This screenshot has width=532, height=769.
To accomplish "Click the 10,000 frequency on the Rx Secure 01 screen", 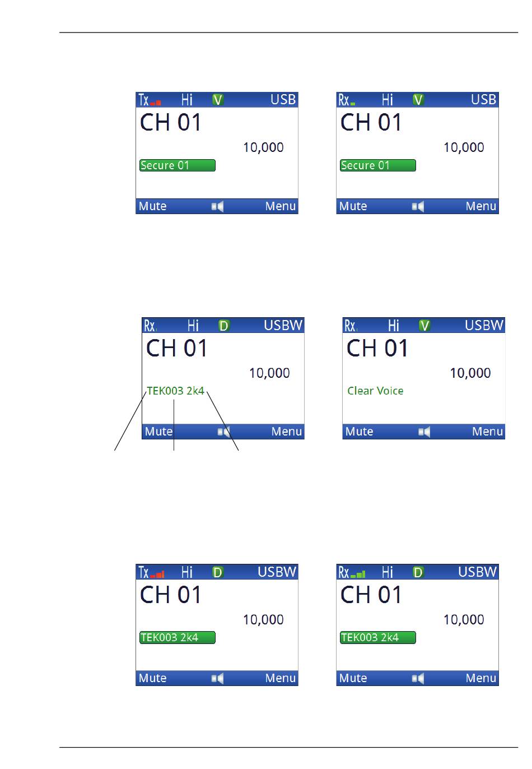I will 464,147.
